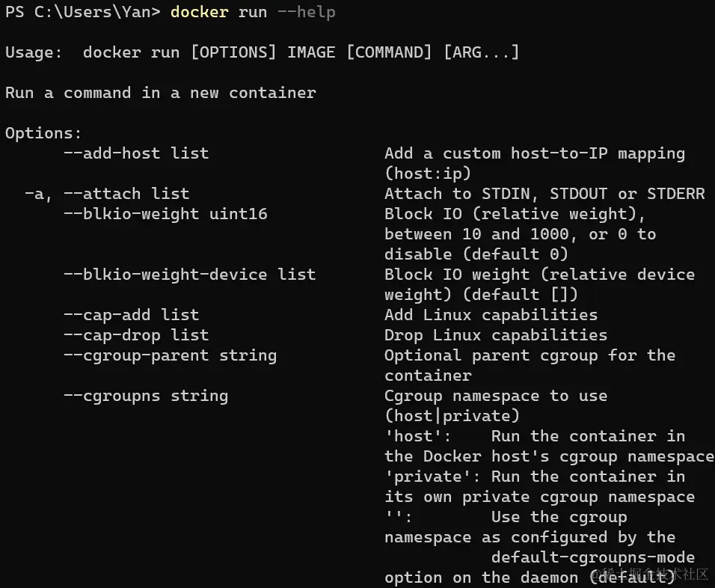Screen dimensions: 715x588
Task: Click the '--blkio-weight-device list' option
Action: pos(189,275)
